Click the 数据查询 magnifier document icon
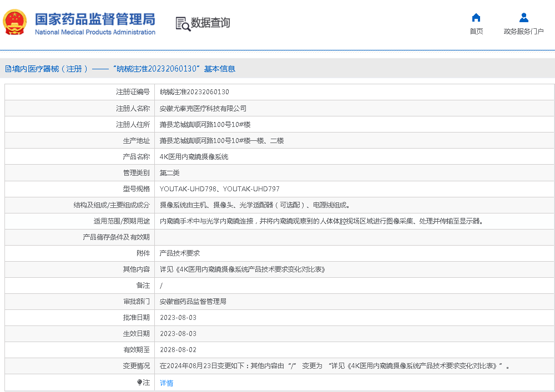This screenshot has width=555, height=392. pyautogui.click(x=183, y=23)
